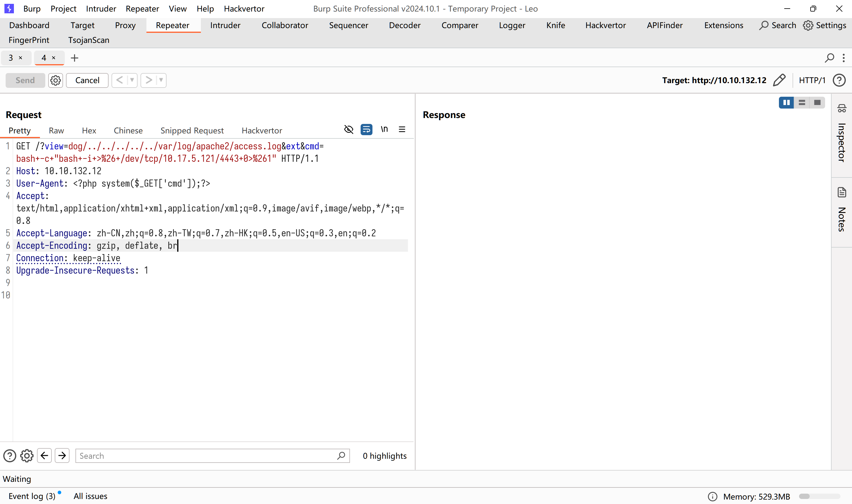Screen dimensions: 852x504
Task: Click the Send button
Action: (x=25, y=80)
